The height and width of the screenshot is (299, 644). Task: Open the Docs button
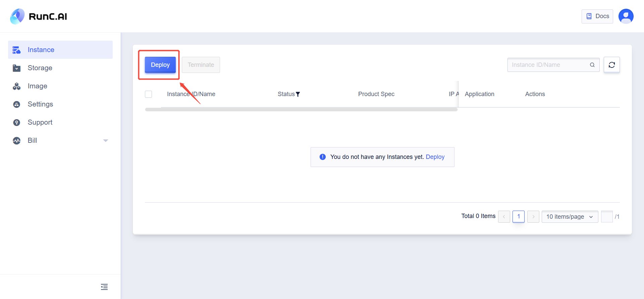point(597,16)
